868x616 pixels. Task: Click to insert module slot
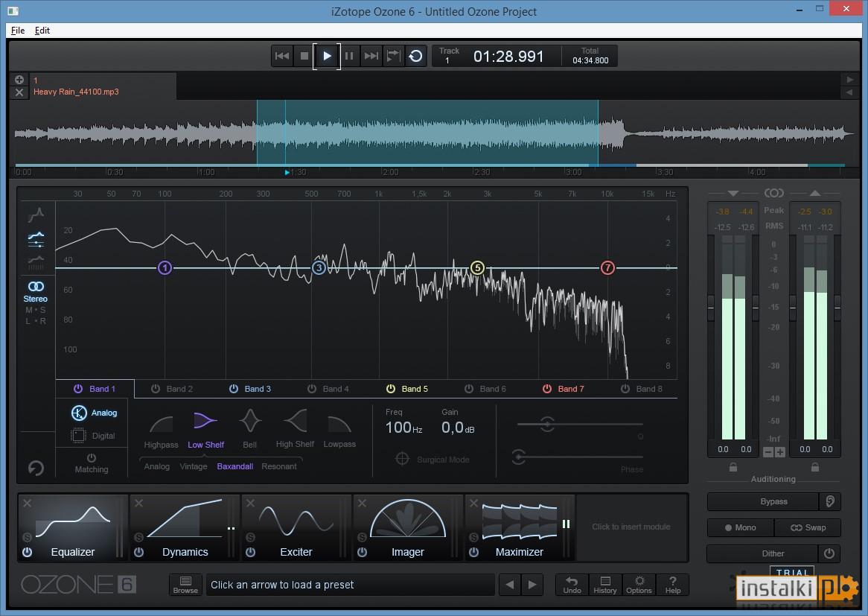tap(631, 527)
